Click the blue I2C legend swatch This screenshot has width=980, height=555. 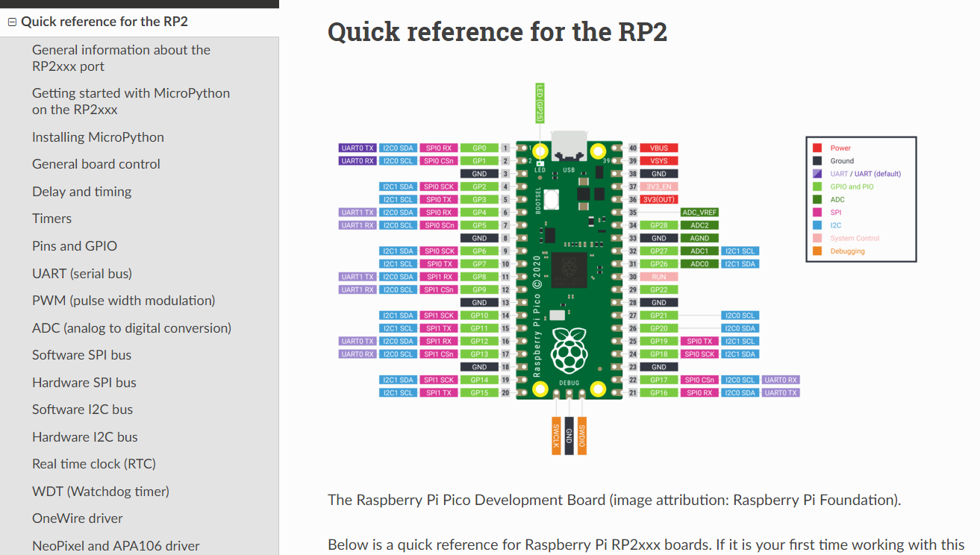(x=817, y=225)
